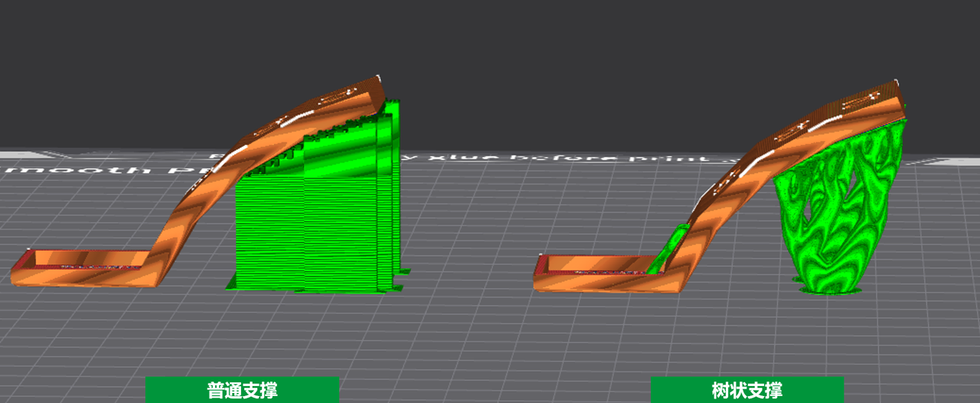The image size is (980, 403).
Task: Click the 普通支撑 green label
Action: point(242,390)
